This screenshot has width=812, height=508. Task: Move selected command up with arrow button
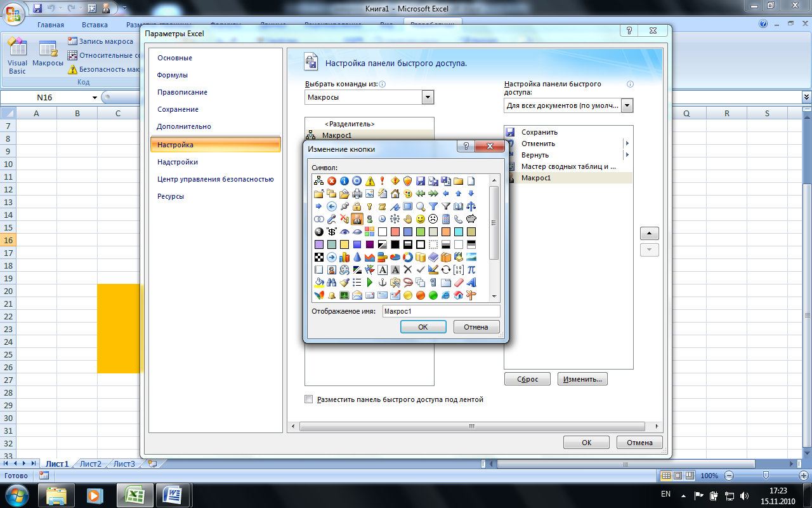coord(650,233)
